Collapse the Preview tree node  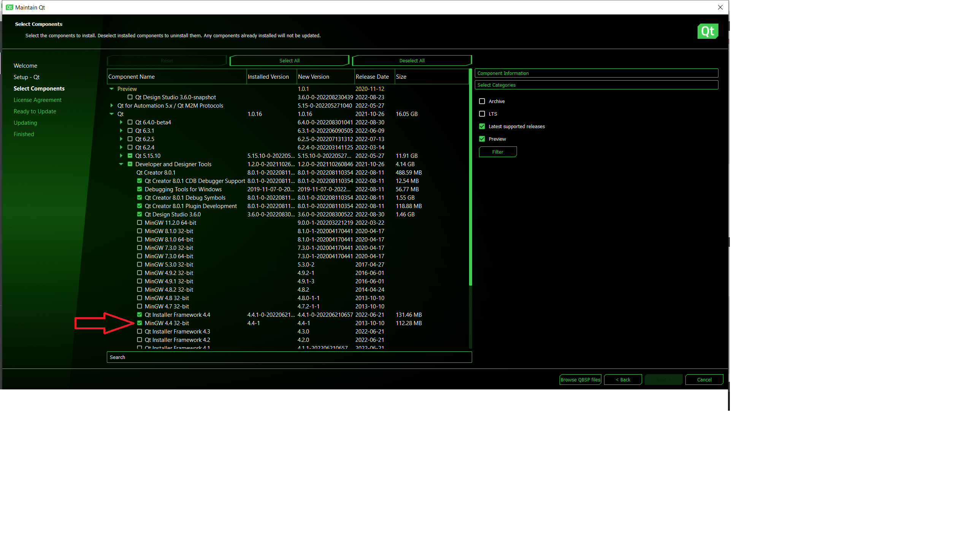click(111, 89)
